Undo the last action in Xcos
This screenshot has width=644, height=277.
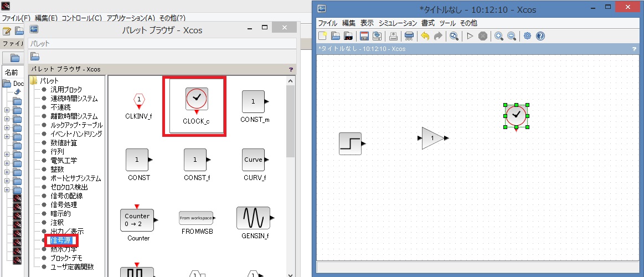point(425,36)
